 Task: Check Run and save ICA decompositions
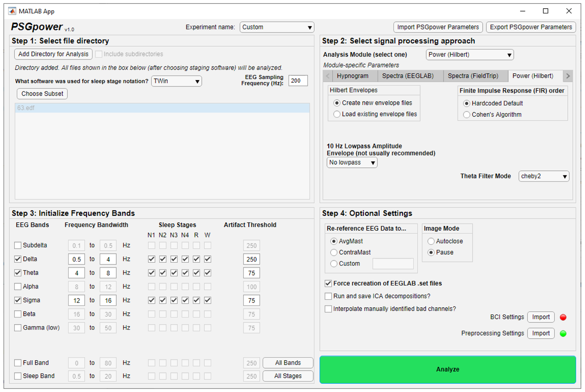pos(328,296)
